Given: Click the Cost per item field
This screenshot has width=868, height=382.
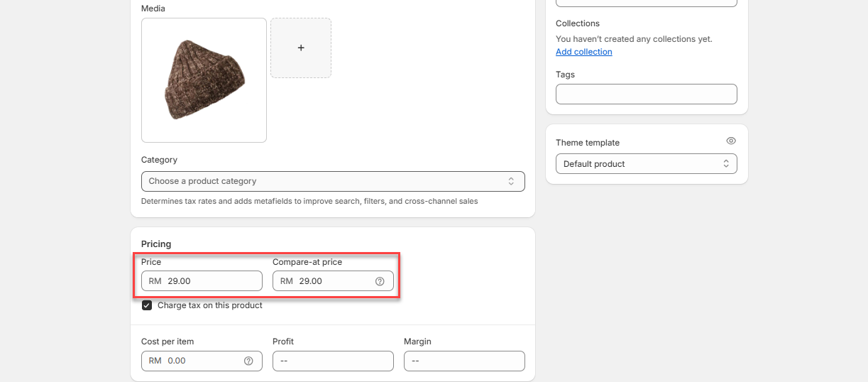Looking at the screenshot, I should click(202, 361).
